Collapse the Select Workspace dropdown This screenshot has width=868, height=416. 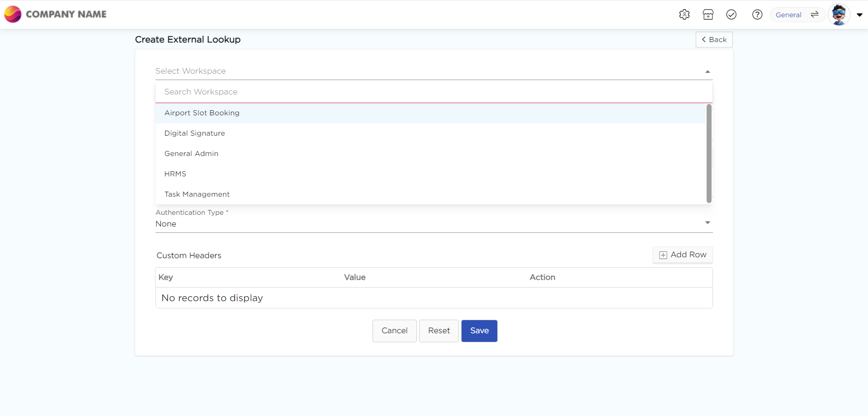click(x=708, y=71)
